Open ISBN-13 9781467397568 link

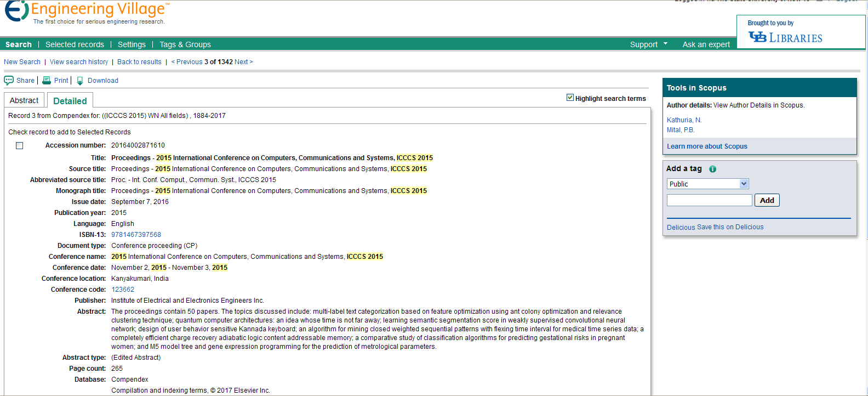click(136, 235)
